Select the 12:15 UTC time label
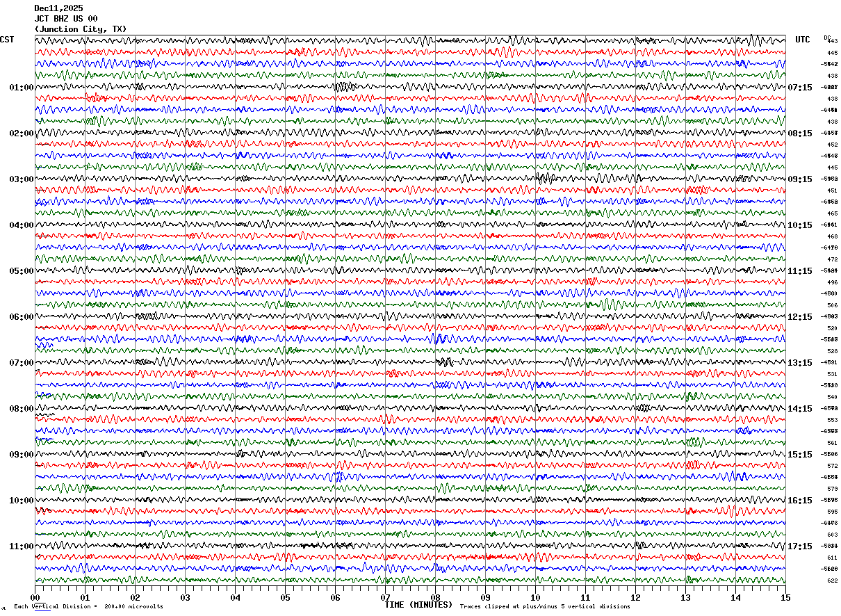 (x=800, y=317)
